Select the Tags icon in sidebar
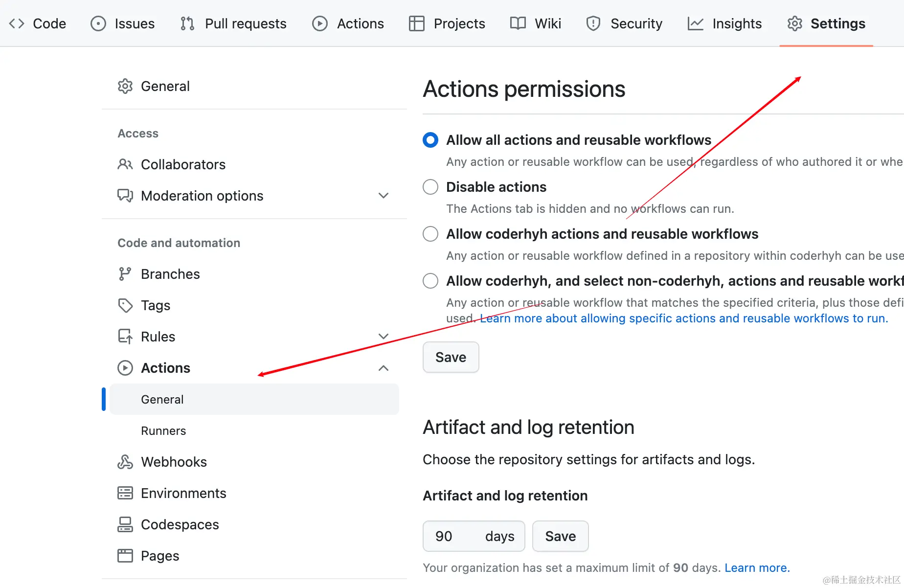Image resolution: width=904 pixels, height=588 pixels. (x=125, y=305)
